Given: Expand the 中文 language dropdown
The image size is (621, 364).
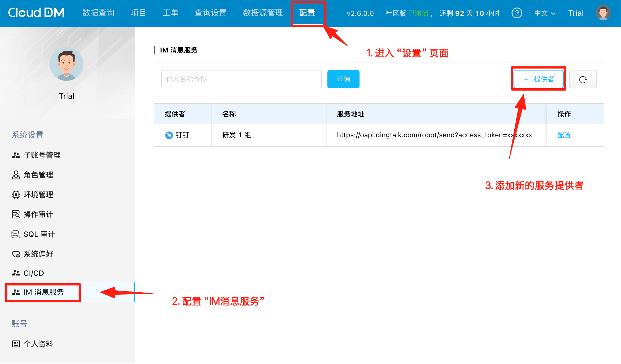Looking at the screenshot, I should 545,13.
